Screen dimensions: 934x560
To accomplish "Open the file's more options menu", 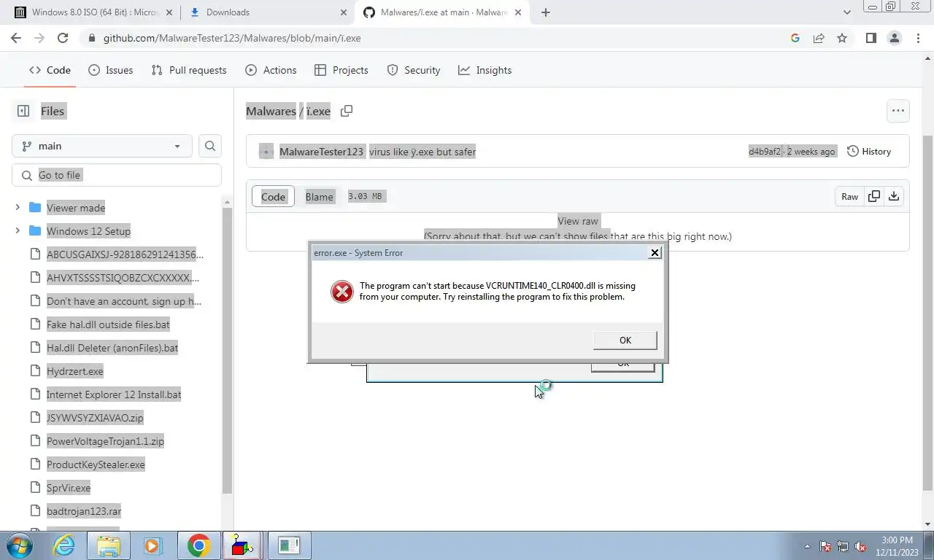I will point(898,111).
